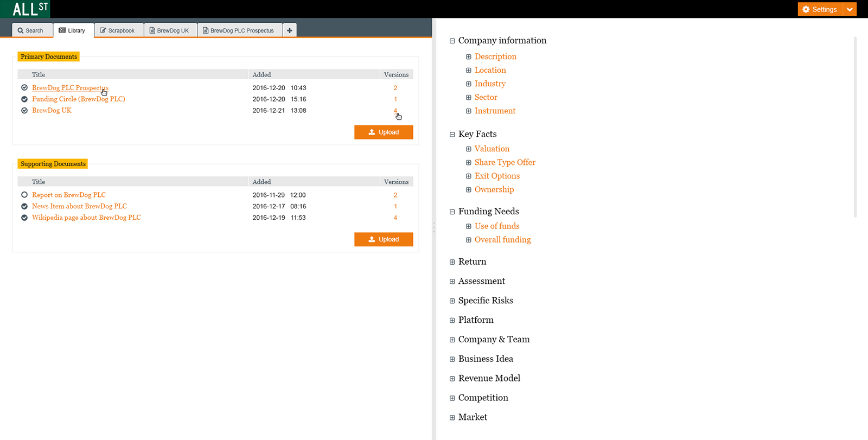The height and width of the screenshot is (440, 868).
Task: Select the Overall funding link
Action: (503, 240)
